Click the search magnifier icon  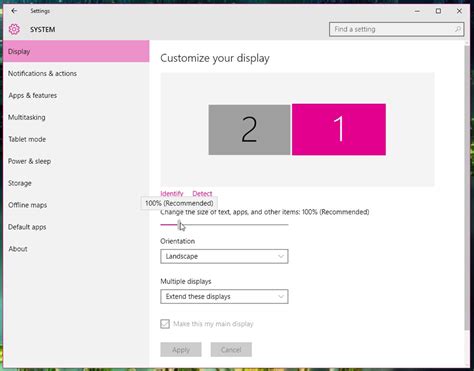458,29
